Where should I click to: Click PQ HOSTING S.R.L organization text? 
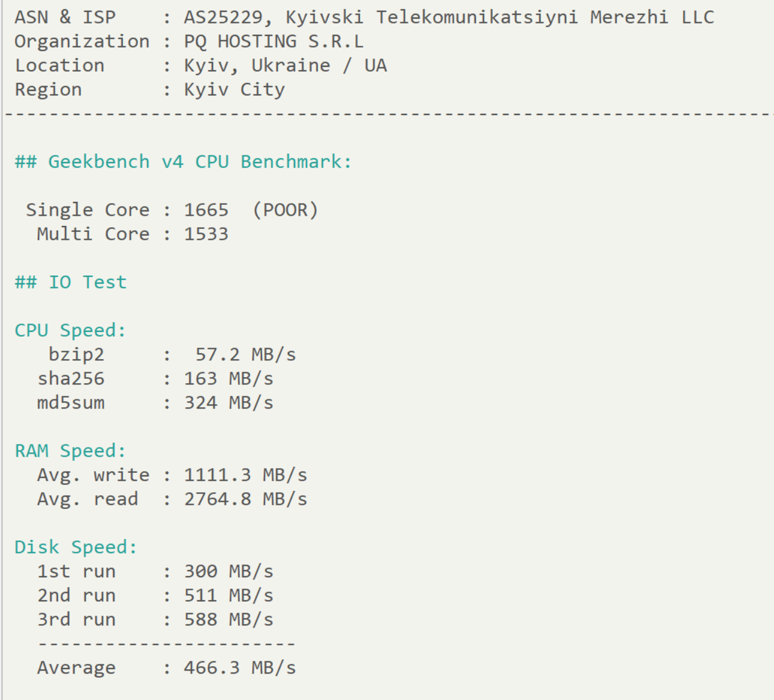[274, 42]
